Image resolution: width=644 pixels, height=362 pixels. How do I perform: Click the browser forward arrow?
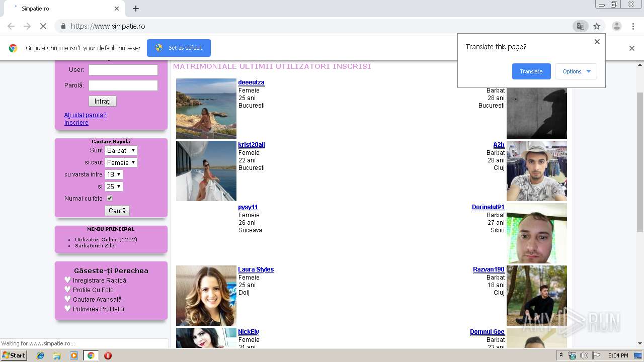27,26
